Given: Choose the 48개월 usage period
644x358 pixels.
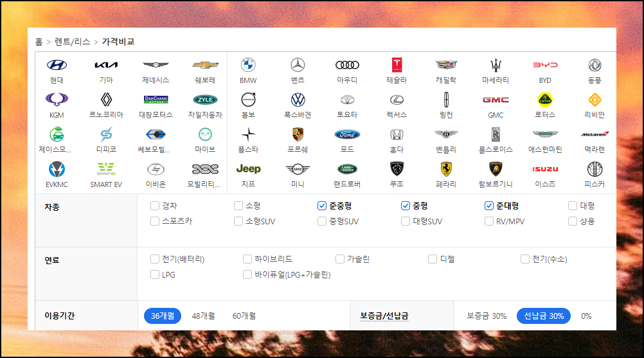Looking at the screenshot, I should tap(203, 316).
